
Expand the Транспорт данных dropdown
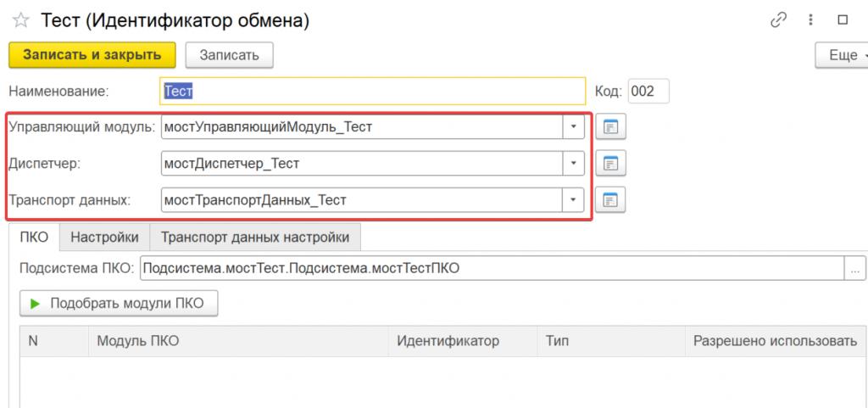coord(574,200)
